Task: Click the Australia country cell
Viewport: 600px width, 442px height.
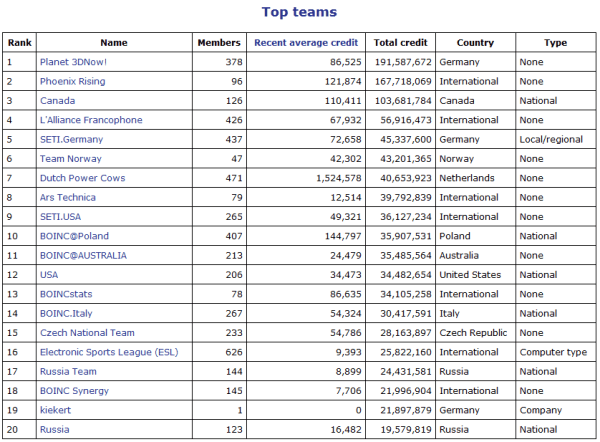Action: (x=459, y=255)
